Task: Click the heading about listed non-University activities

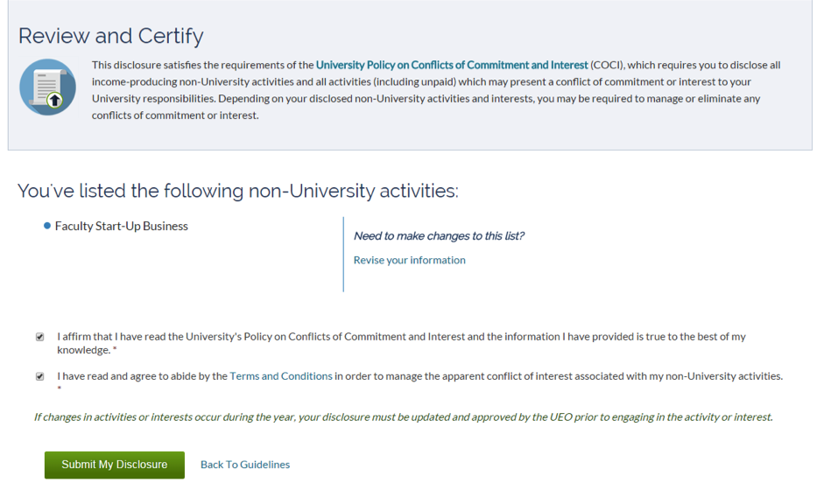Action: 238,191
